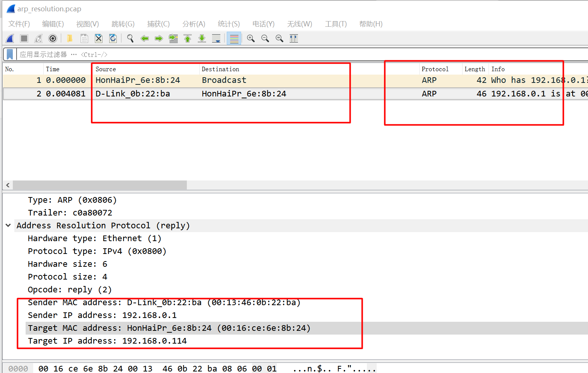Click hex offset 0000 in bytes pane
Image resolution: width=588 pixels, height=373 pixels.
[x=18, y=368]
